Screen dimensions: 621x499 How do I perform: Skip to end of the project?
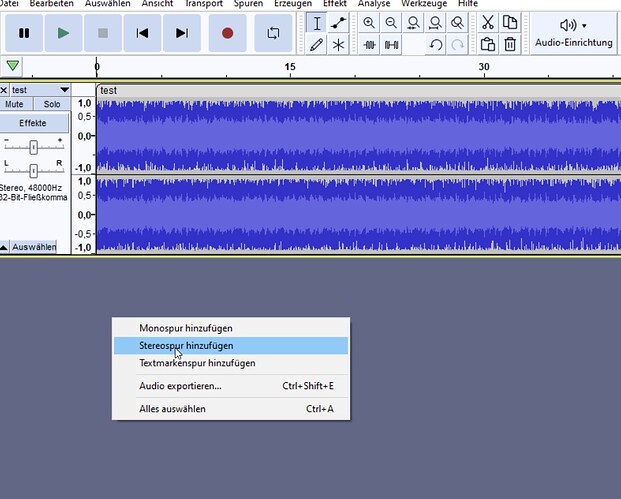click(182, 33)
